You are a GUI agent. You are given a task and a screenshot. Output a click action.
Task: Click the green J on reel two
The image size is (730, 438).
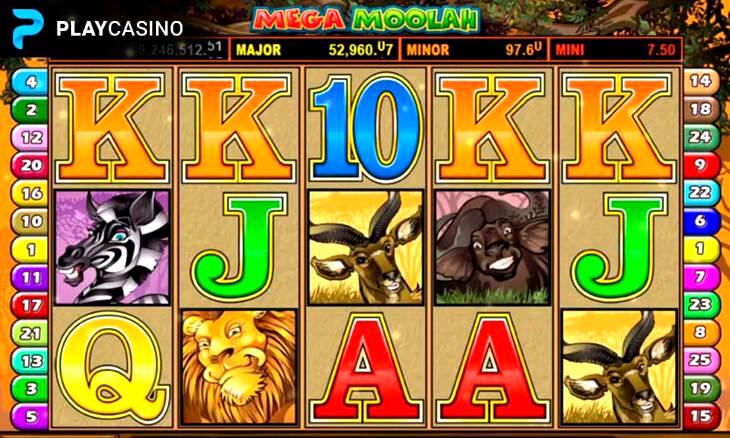239,247
